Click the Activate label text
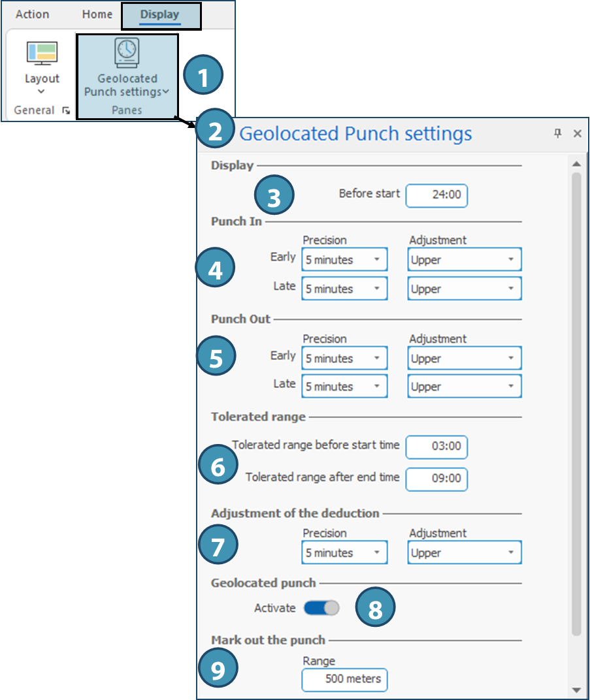Image resolution: width=590 pixels, height=700 pixels. [274, 608]
